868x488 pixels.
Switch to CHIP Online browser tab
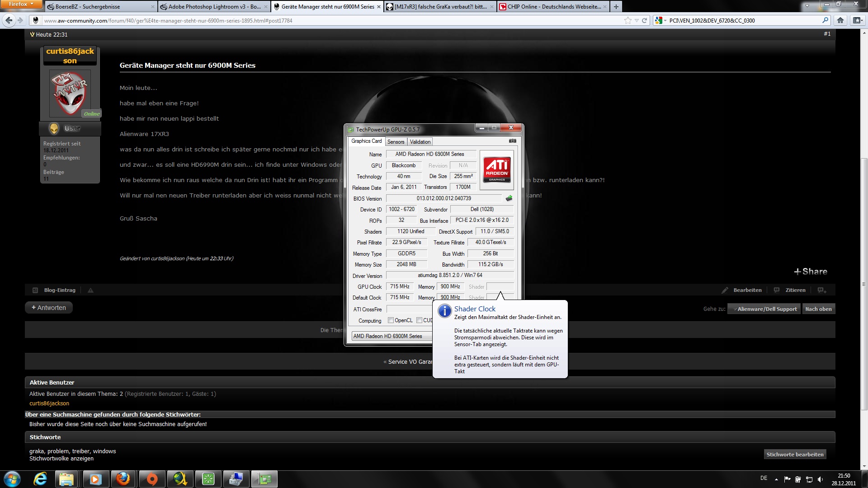pyautogui.click(x=552, y=7)
